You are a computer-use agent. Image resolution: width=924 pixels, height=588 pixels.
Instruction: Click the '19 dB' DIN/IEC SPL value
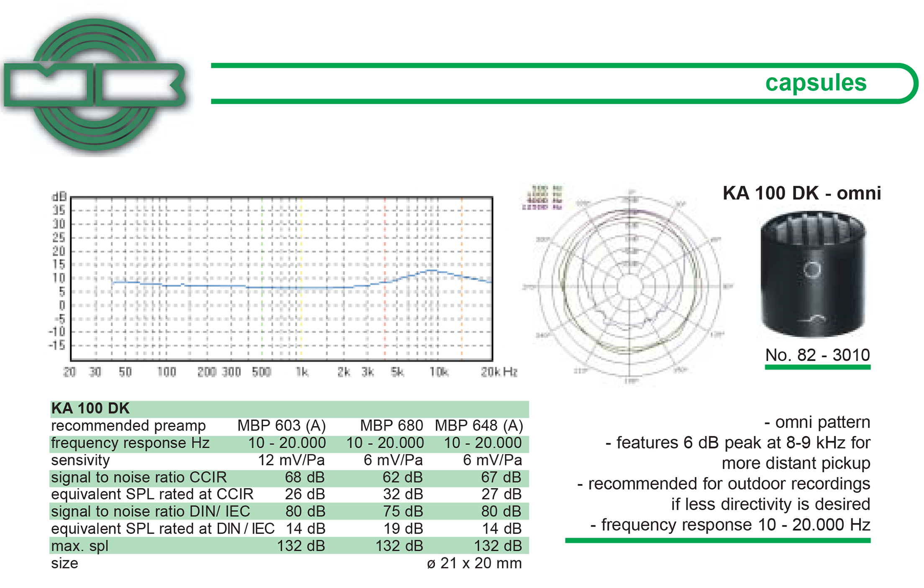click(x=403, y=529)
